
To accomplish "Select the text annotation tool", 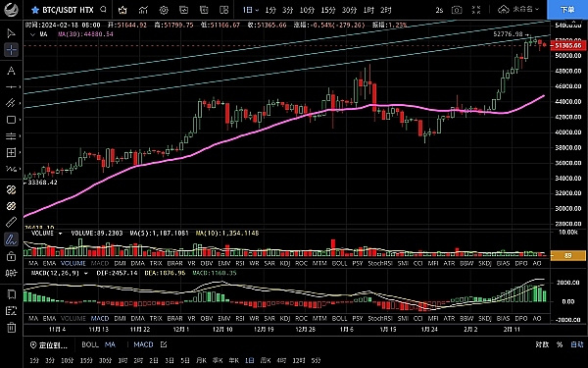I will click(x=11, y=71).
